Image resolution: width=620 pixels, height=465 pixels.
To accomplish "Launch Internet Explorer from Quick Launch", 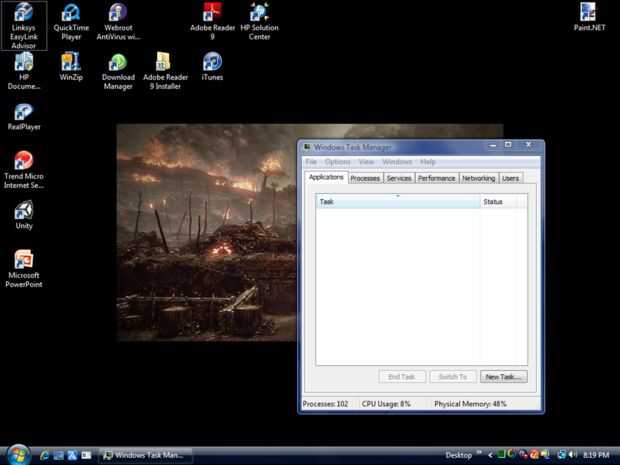I will coord(44,455).
